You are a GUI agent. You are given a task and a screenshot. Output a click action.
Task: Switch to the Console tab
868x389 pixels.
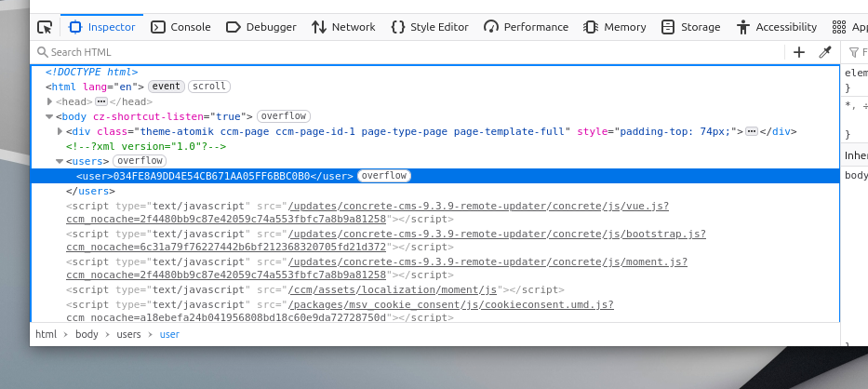tap(181, 27)
